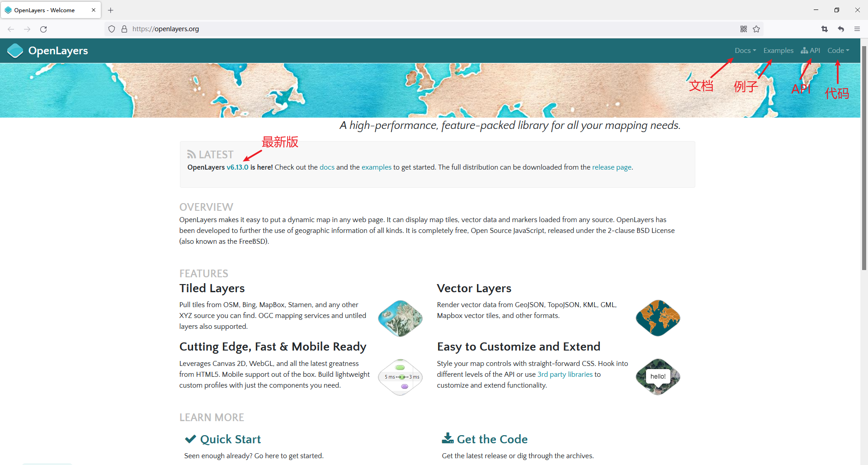Click the Vector Layers world map thumbnail
The width and height of the screenshot is (868, 465).
click(658, 318)
